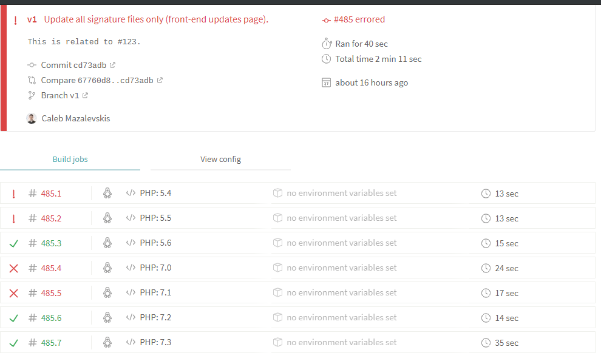Screen dimensions: 601x364
Task: Select the calendar icon next to about 16 hours ago
Action: pyautogui.click(x=326, y=83)
